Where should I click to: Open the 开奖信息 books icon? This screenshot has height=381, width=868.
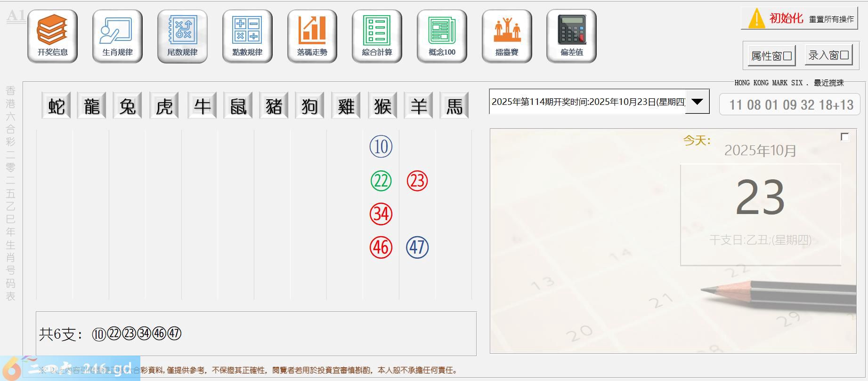52,36
